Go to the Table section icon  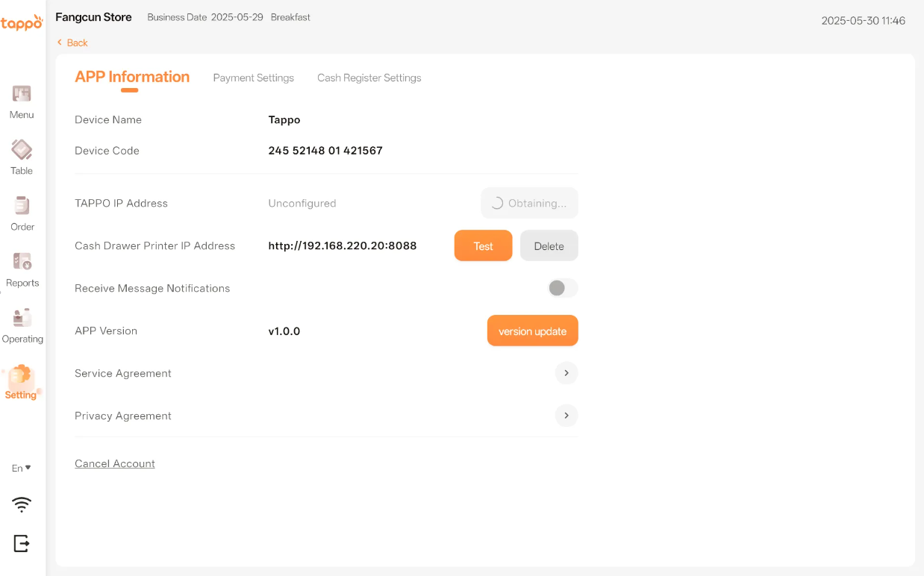point(22,151)
